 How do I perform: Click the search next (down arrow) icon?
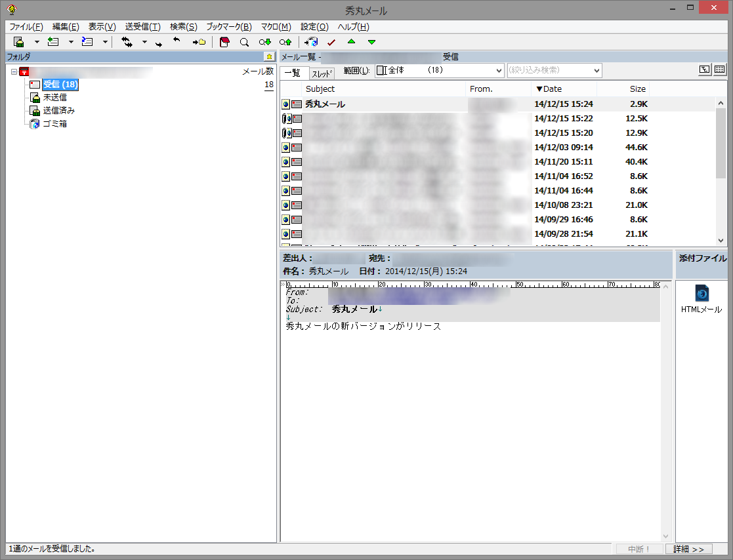pyautogui.click(x=265, y=43)
